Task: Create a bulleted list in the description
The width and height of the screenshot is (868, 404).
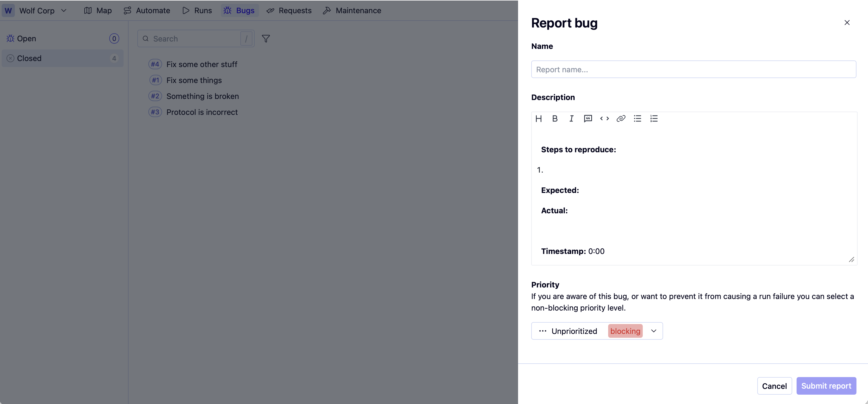Action: (637, 118)
